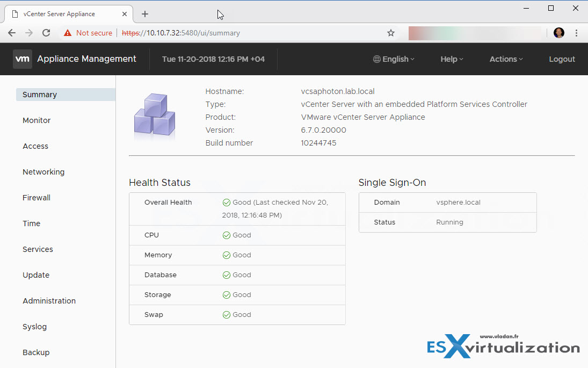Open a new browser tab
Screen dimensions: 588x368
[x=144, y=14]
